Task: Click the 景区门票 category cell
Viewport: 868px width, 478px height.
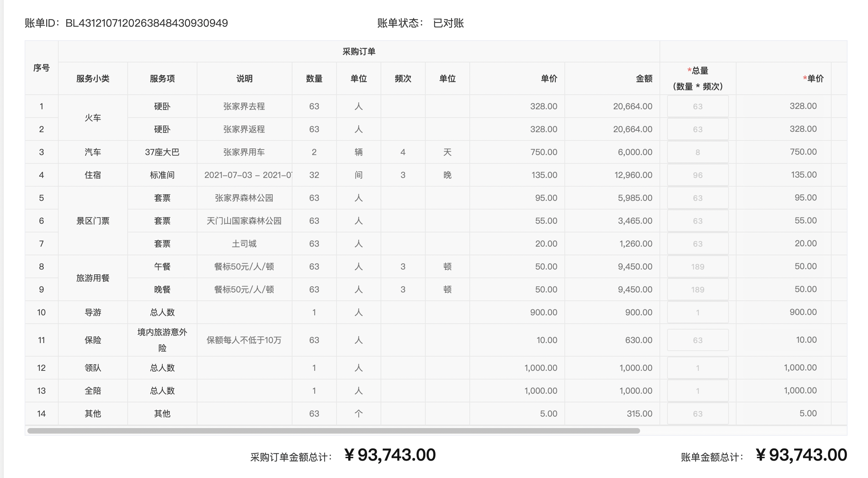Action: click(x=93, y=221)
